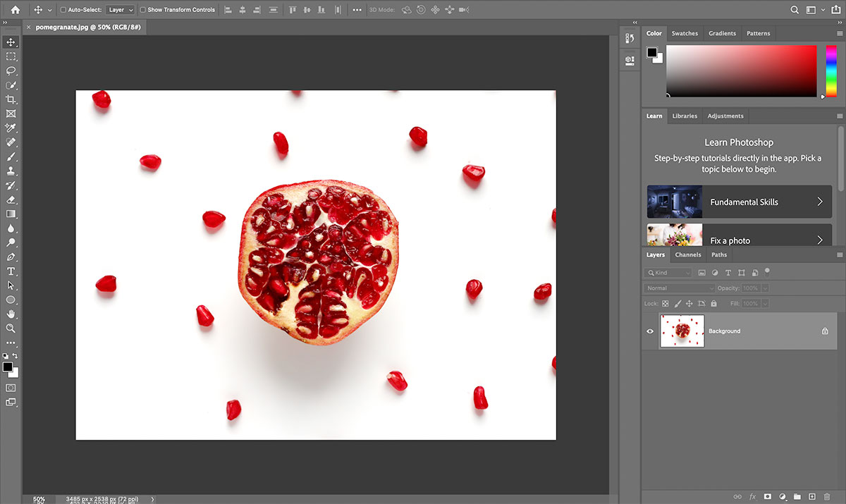The height and width of the screenshot is (504, 846).
Task: Select the Hand tool
Action: coord(11,314)
